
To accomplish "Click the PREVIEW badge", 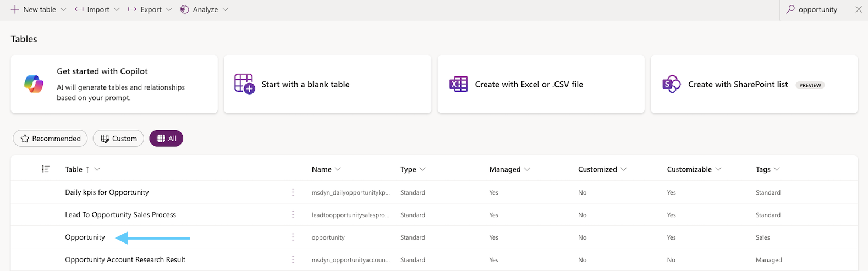I will pyautogui.click(x=810, y=85).
